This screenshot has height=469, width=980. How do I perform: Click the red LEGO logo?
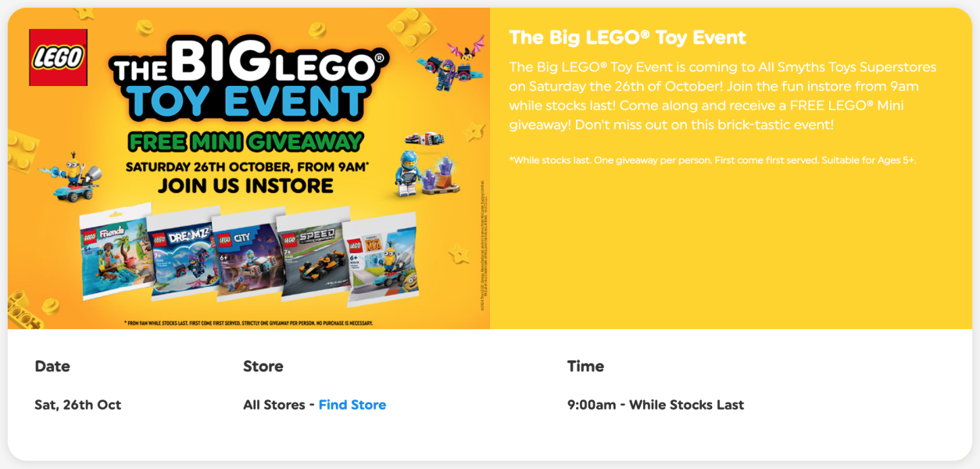(x=58, y=57)
